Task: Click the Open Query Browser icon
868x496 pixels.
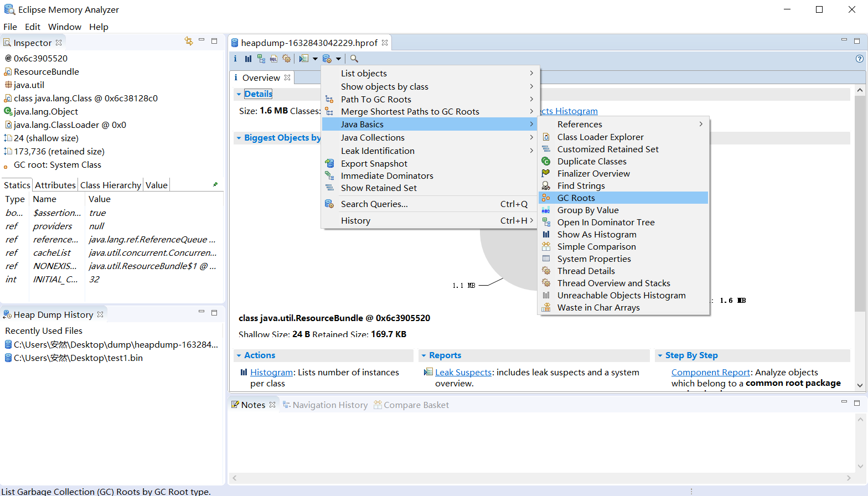Action: pos(327,59)
